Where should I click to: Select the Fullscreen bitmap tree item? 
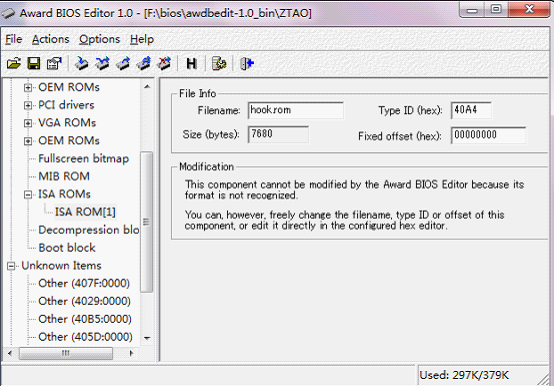[x=83, y=159]
